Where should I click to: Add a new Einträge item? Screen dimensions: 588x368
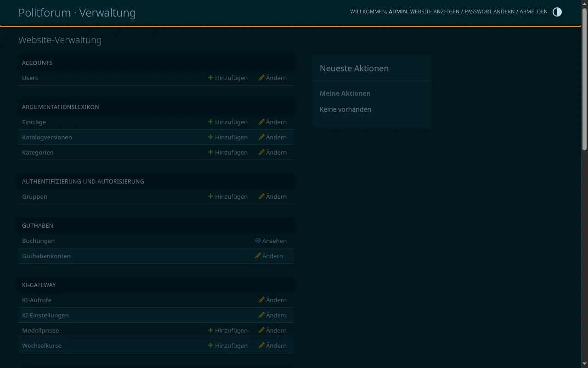click(228, 122)
